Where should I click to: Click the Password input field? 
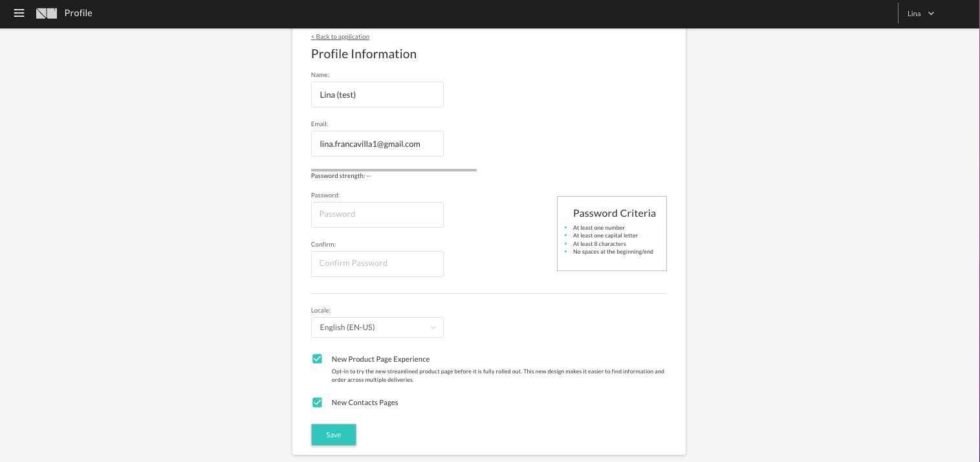(x=377, y=214)
